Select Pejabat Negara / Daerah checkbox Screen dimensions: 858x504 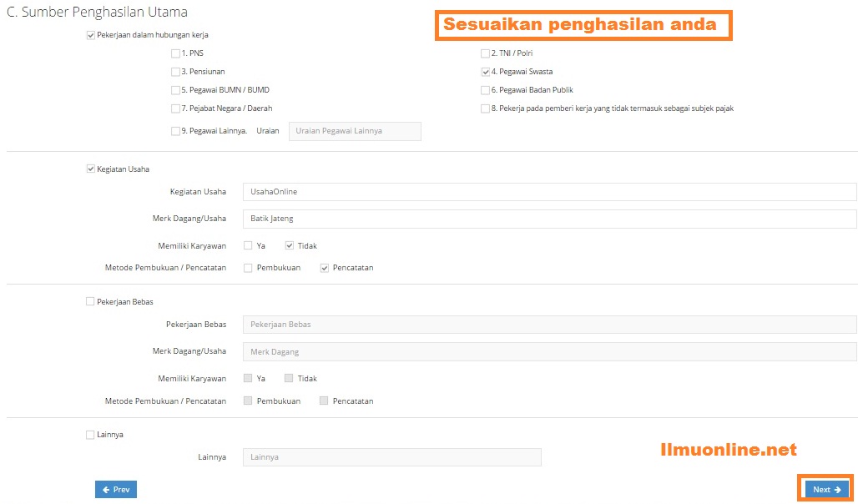[175, 108]
